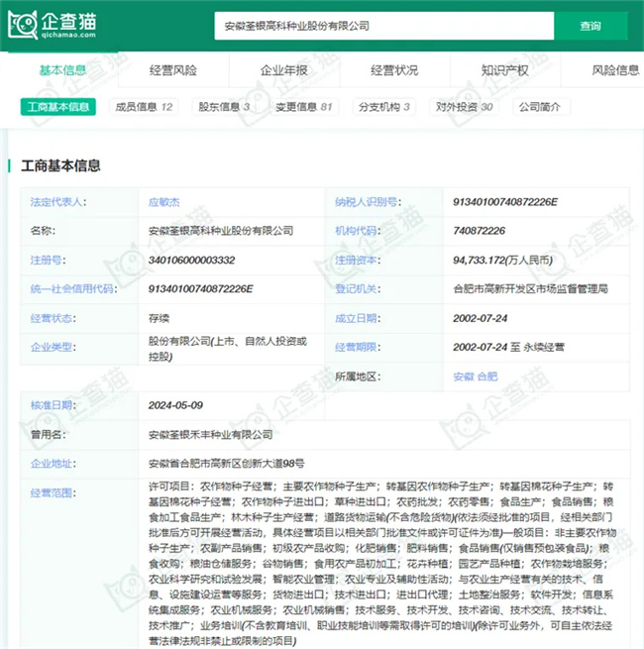This screenshot has height=649, width=644.
Task: Open legal representative 应敏杰 link
Action: pos(164,202)
